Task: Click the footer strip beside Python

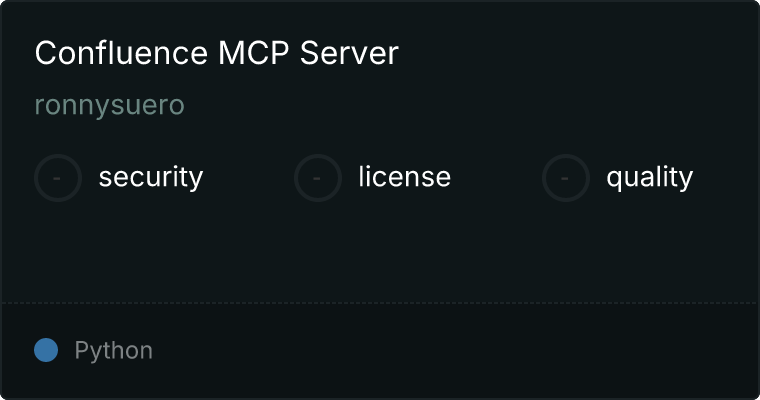Action: click(456, 351)
